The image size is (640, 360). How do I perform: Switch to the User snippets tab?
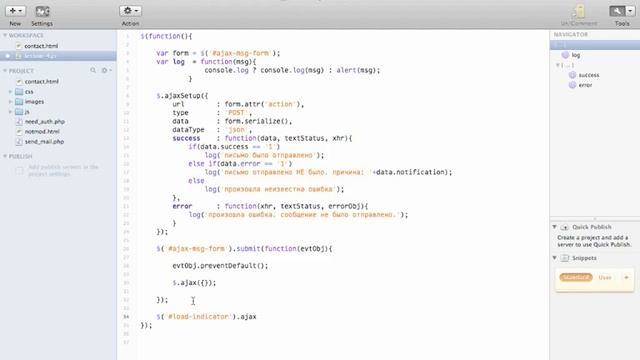[605, 278]
